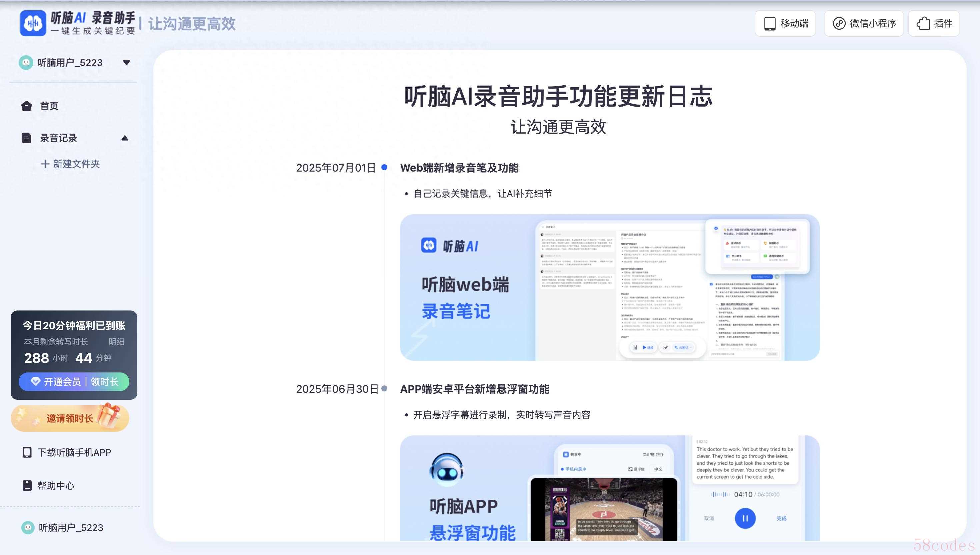Click the 听脑AI logo icon
Screen dimensions: 980x555
click(33, 23)
